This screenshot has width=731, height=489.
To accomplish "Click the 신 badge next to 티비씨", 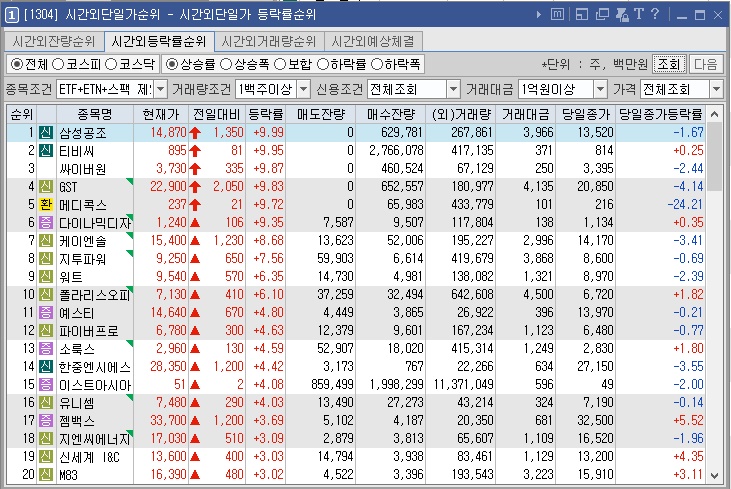I will (46, 151).
